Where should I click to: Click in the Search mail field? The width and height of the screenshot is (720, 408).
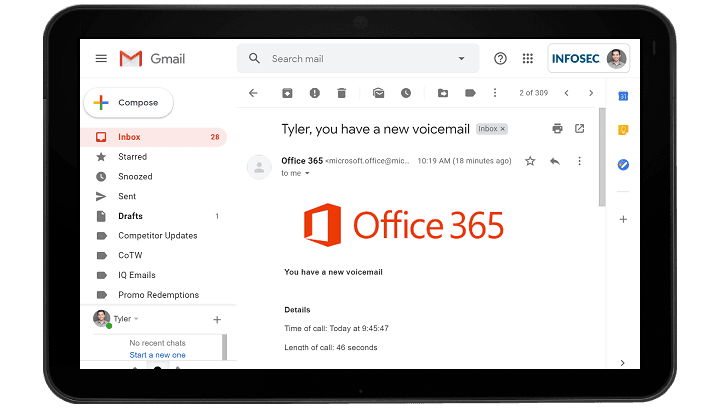coord(360,59)
